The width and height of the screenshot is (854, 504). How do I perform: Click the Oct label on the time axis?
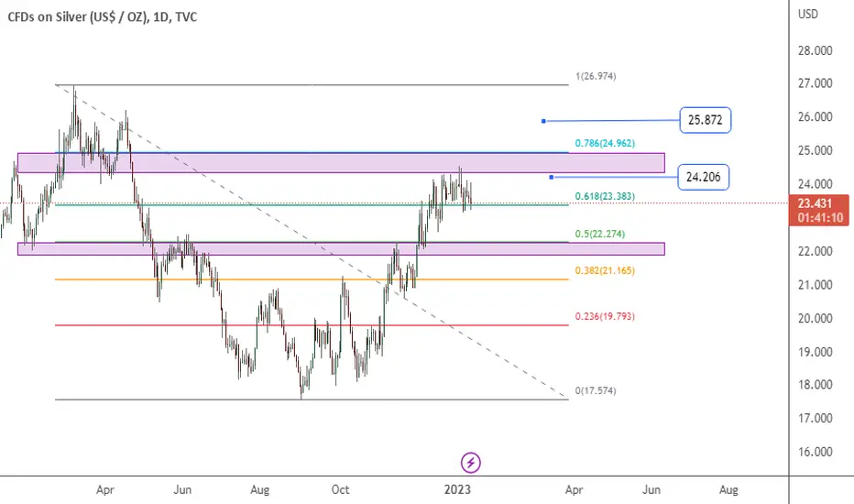[340, 489]
